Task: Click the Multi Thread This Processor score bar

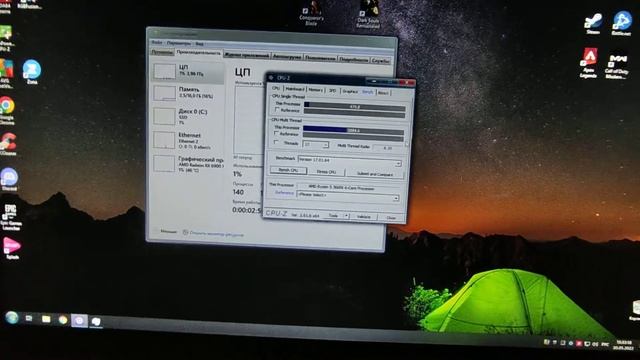Action: point(353,130)
